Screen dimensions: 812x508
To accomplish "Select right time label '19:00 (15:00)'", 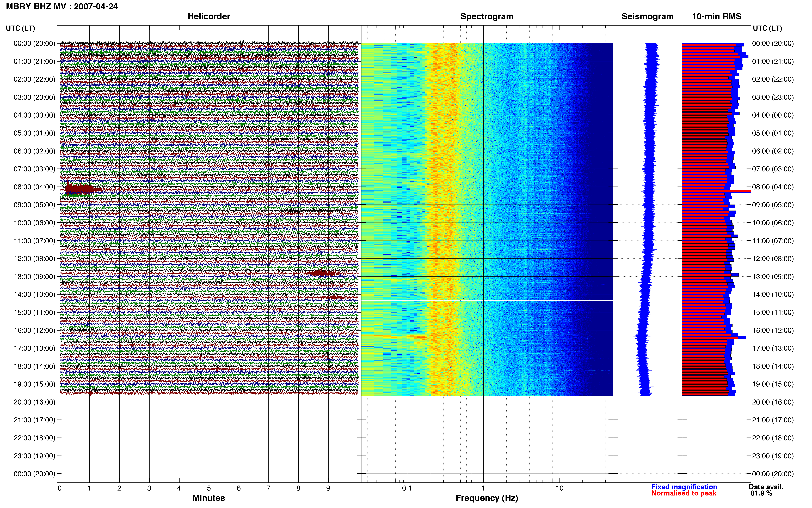I will [773, 384].
